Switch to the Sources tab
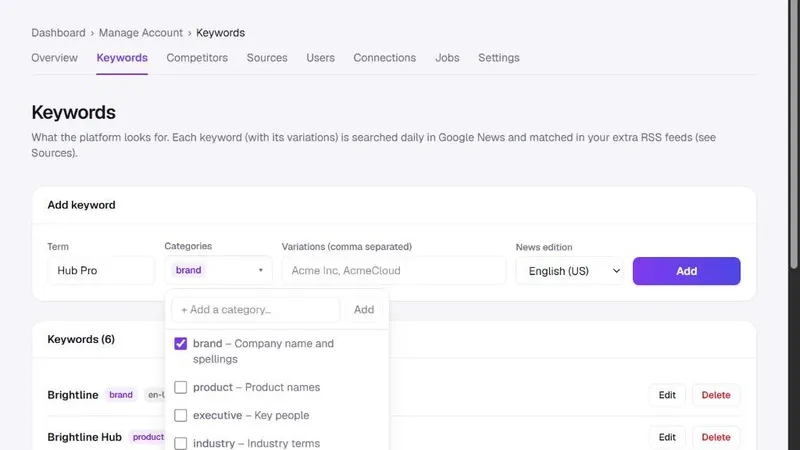This screenshot has height=450, width=800. click(267, 58)
